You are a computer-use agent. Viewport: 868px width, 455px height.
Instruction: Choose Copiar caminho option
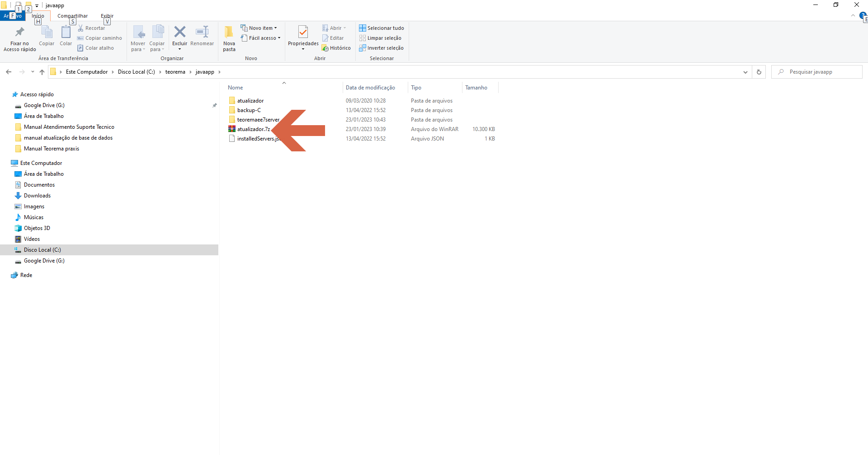[x=100, y=38]
